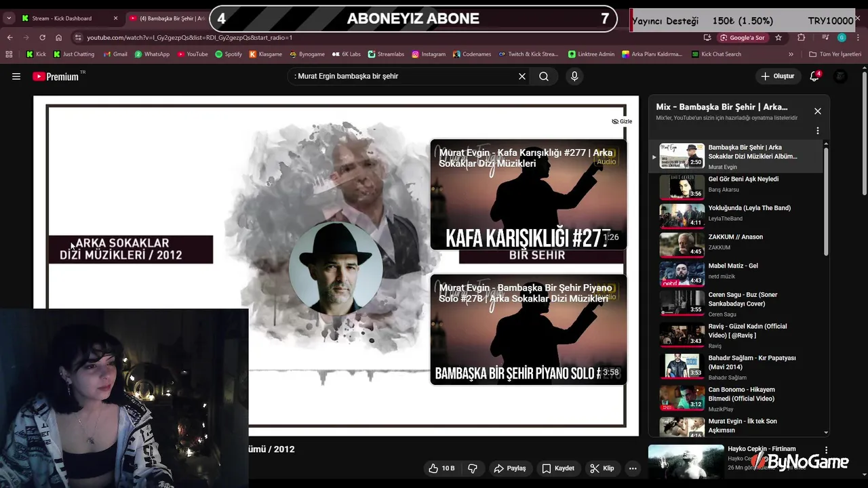Open Spotify bookmark
This screenshot has height=488, width=868.
pyautogui.click(x=229, y=54)
